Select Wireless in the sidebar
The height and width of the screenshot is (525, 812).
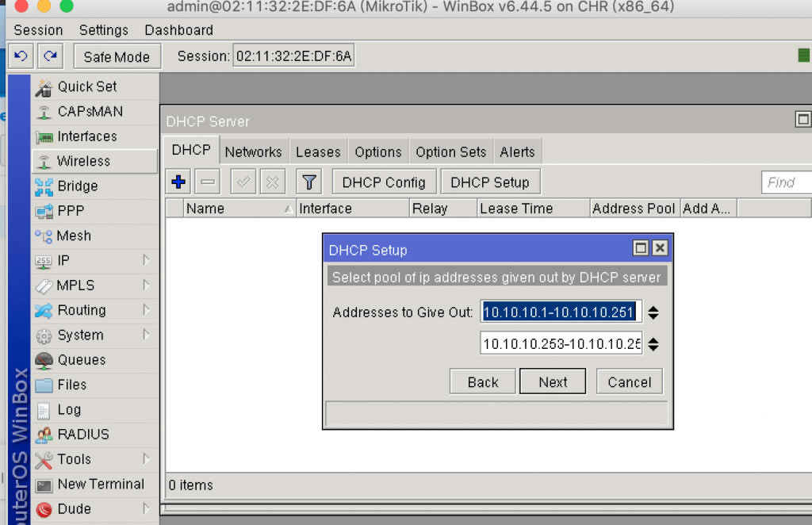95,162
